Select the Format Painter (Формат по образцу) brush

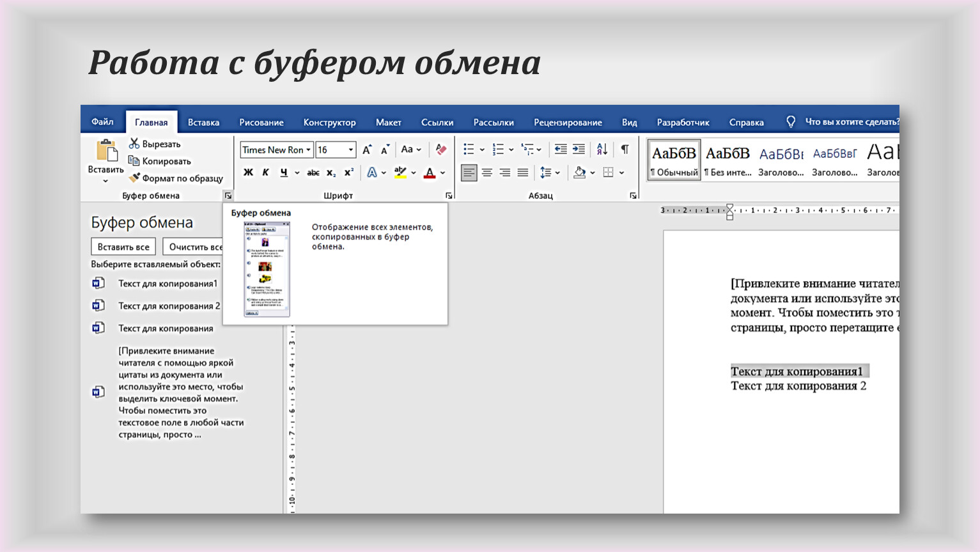(134, 178)
